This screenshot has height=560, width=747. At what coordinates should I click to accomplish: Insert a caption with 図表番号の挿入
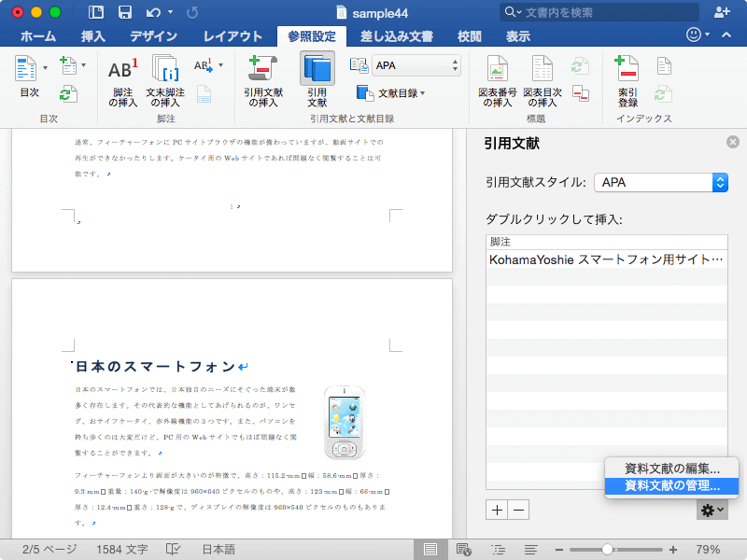498,82
